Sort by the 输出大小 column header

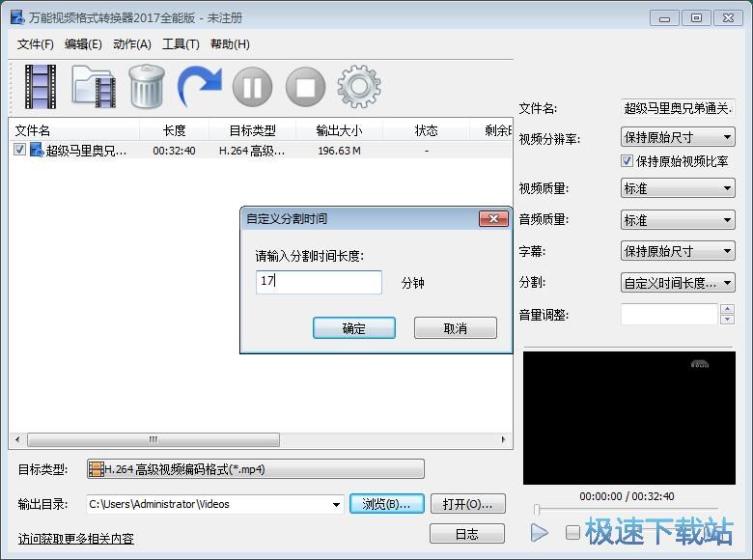point(339,130)
